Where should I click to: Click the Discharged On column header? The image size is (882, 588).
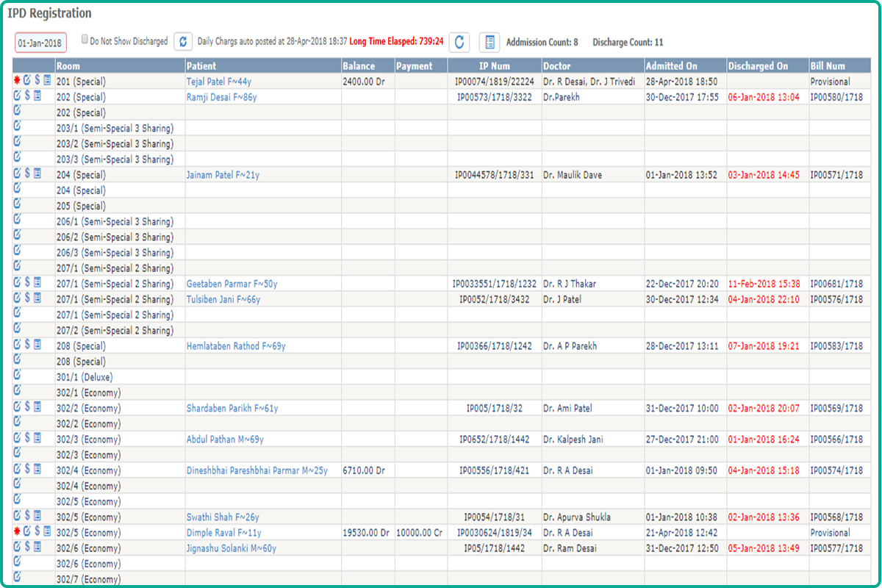pos(757,66)
